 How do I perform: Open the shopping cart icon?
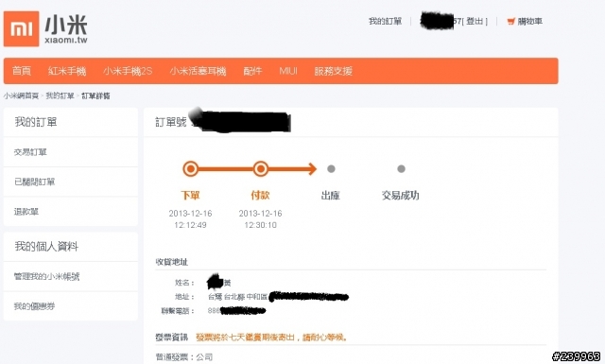510,21
